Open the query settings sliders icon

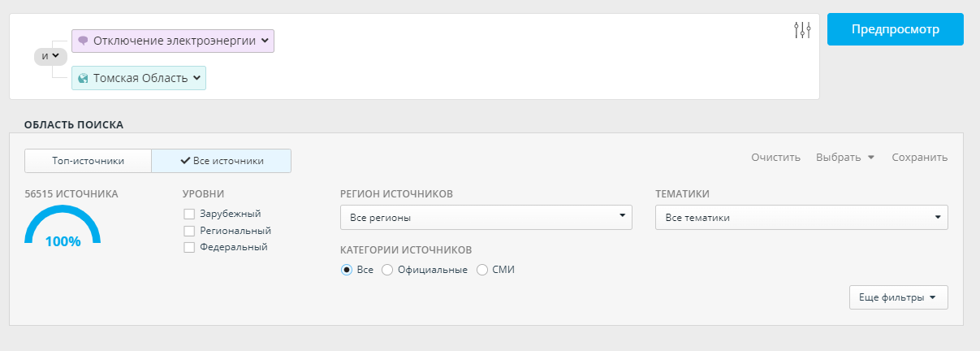click(x=802, y=30)
